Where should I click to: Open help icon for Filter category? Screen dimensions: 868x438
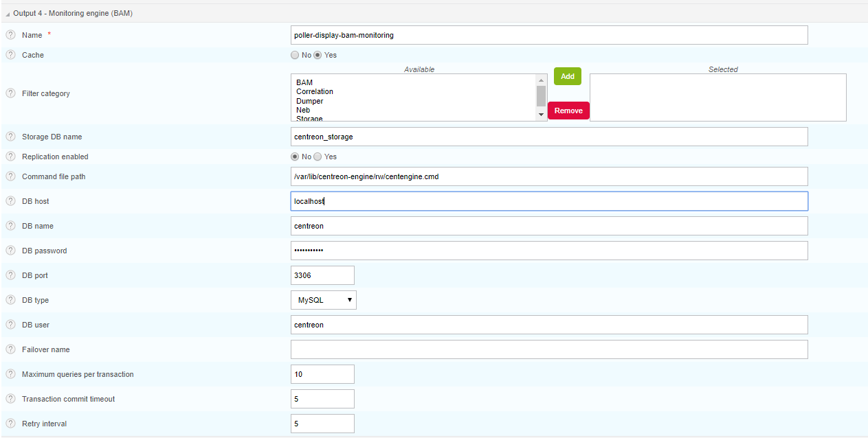(10, 93)
